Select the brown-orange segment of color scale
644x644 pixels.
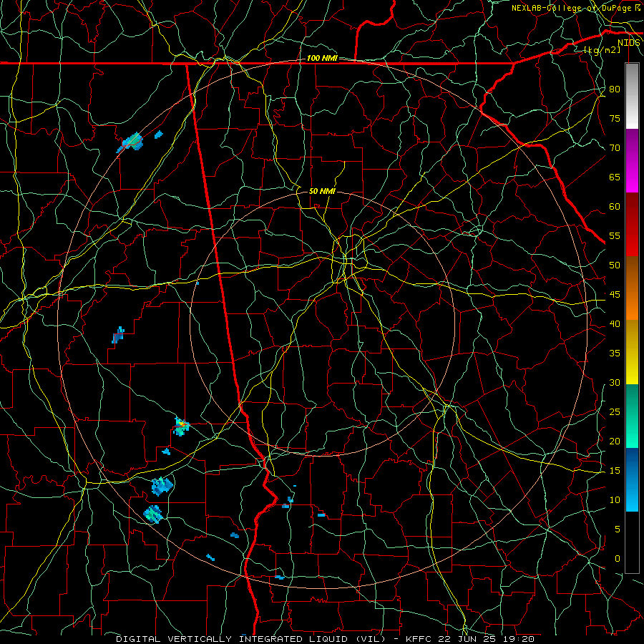(632, 288)
